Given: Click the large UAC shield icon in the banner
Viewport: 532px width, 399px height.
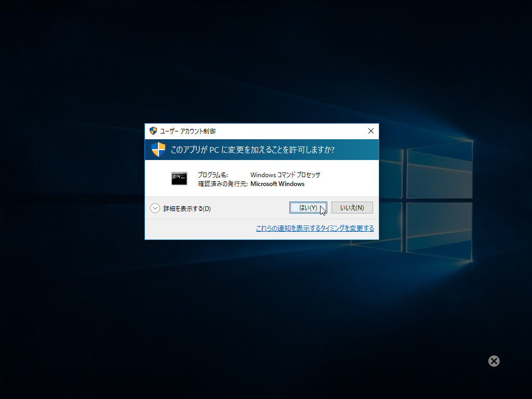Looking at the screenshot, I should [158, 150].
